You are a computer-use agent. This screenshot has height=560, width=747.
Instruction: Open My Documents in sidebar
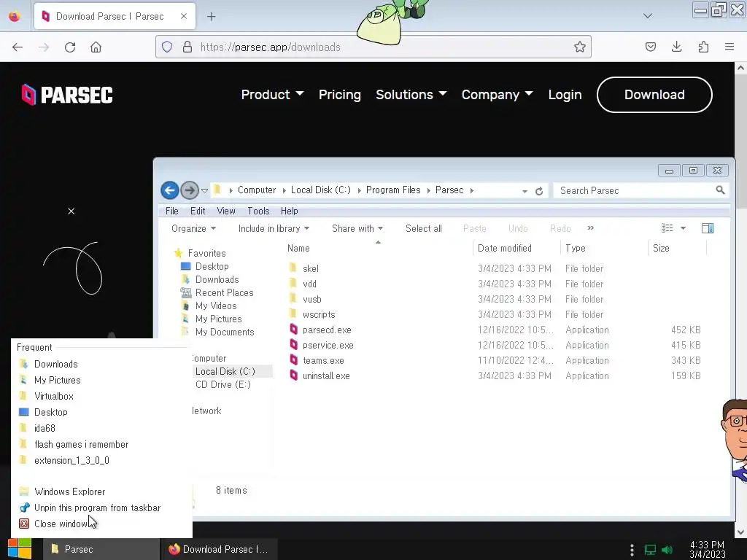pyautogui.click(x=225, y=332)
